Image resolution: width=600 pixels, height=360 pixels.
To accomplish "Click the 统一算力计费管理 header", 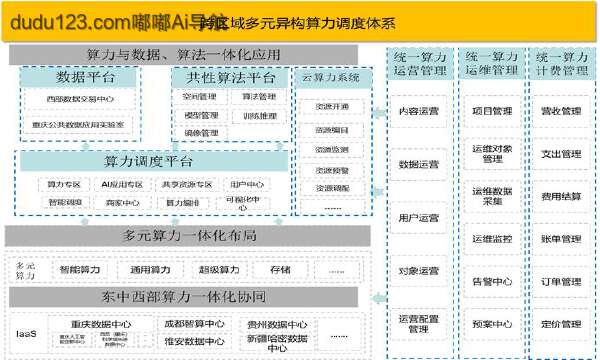I will [x=562, y=64].
